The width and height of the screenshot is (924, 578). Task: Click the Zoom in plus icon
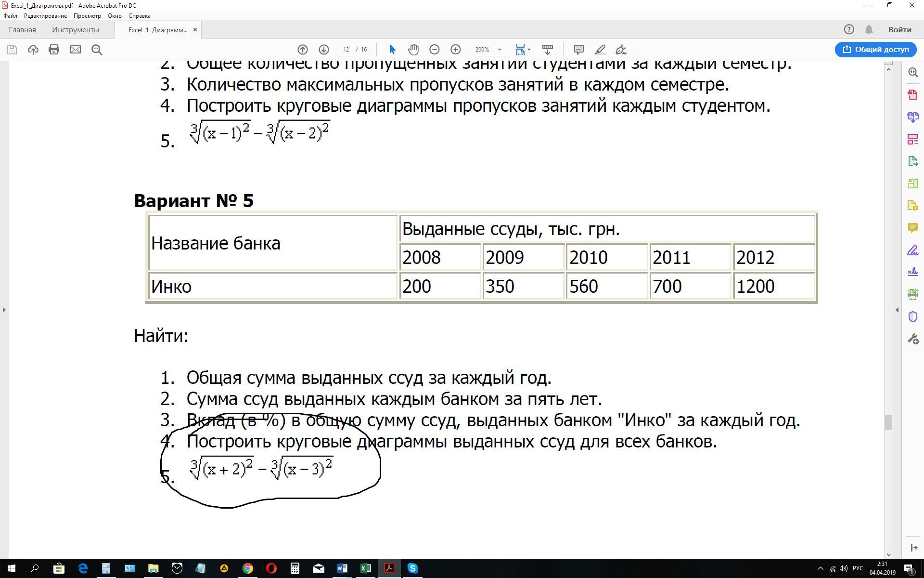coord(456,50)
